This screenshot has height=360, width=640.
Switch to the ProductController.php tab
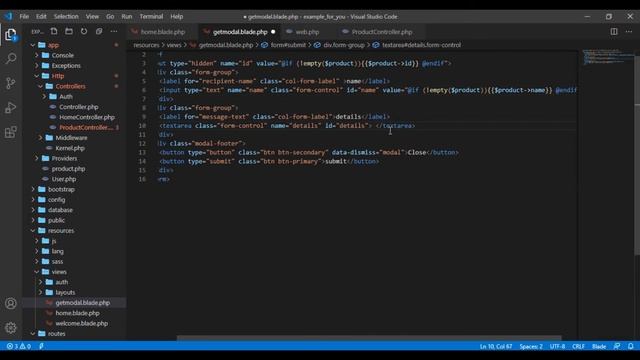[x=382, y=32]
